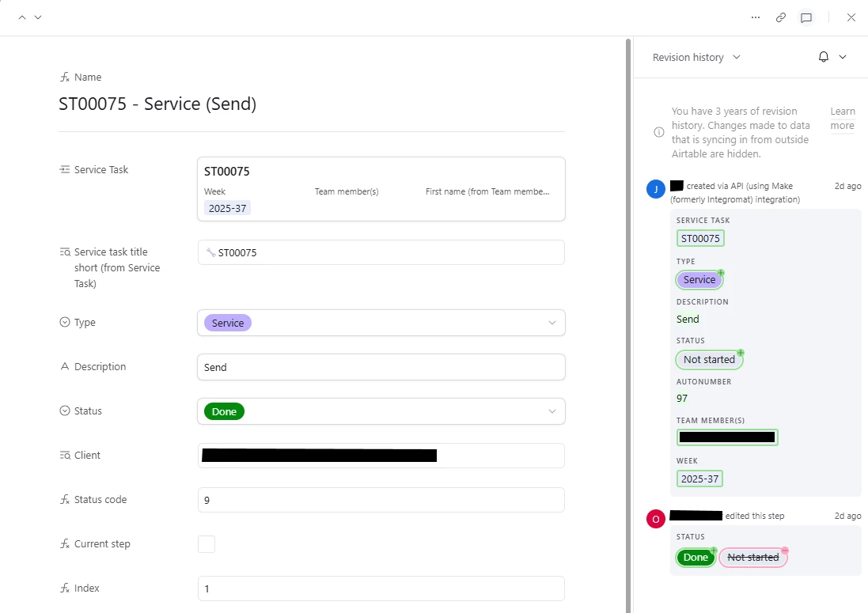Click the blue J user avatar
The height and width of the screenshot is (613, 868).
[x=656, y=189]
